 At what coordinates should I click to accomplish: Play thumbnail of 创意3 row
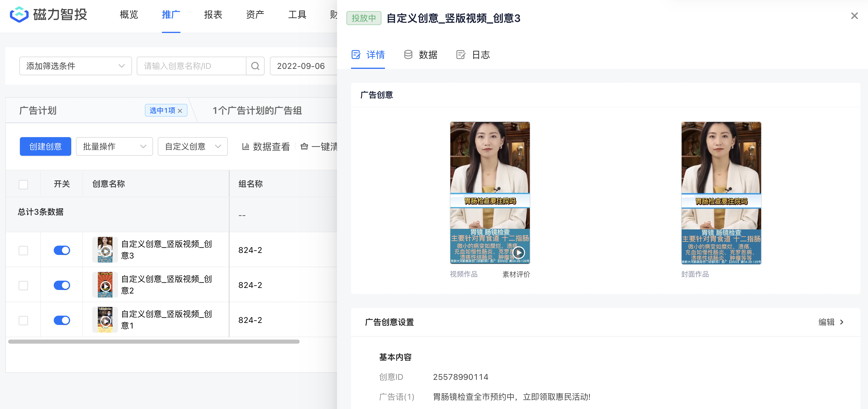click(x=105, y=251)
